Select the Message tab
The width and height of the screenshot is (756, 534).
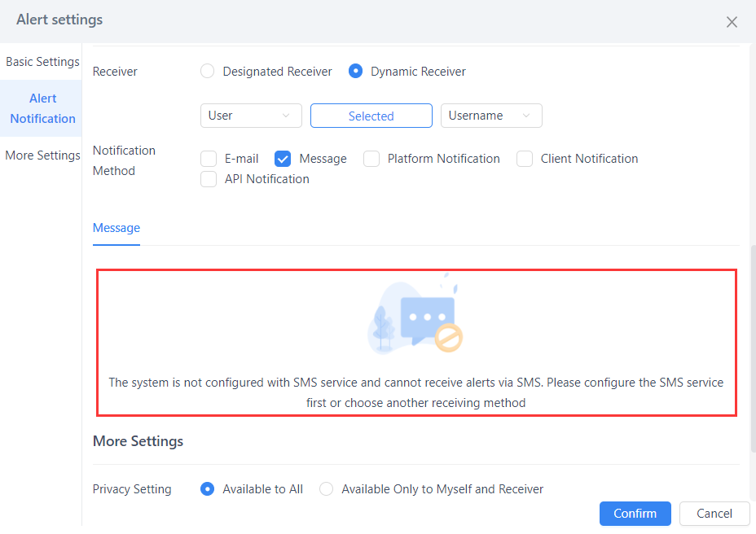pos(116,228)
